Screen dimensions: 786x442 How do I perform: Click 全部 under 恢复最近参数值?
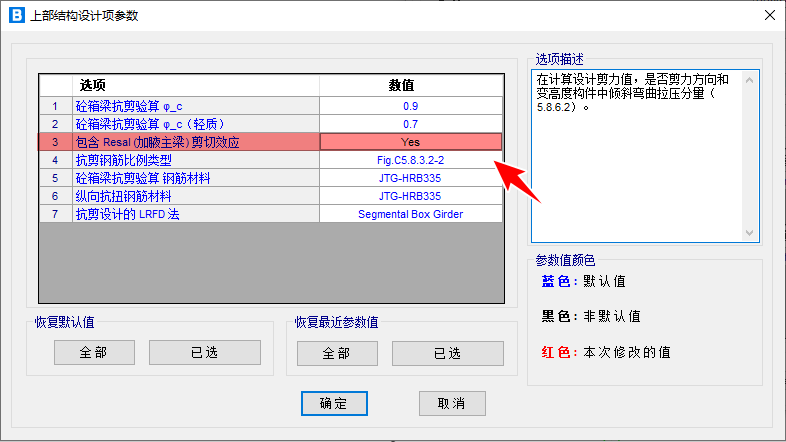pyautogui.click(x=336, y=353)
